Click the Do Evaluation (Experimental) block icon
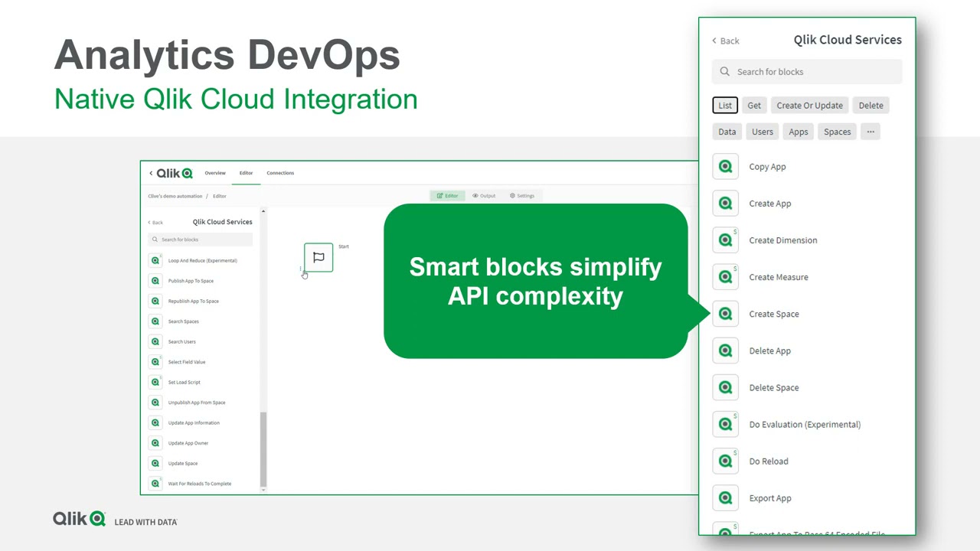Image resolution: width=980 pixels, height=551 pixels. [x=725, y=424]
